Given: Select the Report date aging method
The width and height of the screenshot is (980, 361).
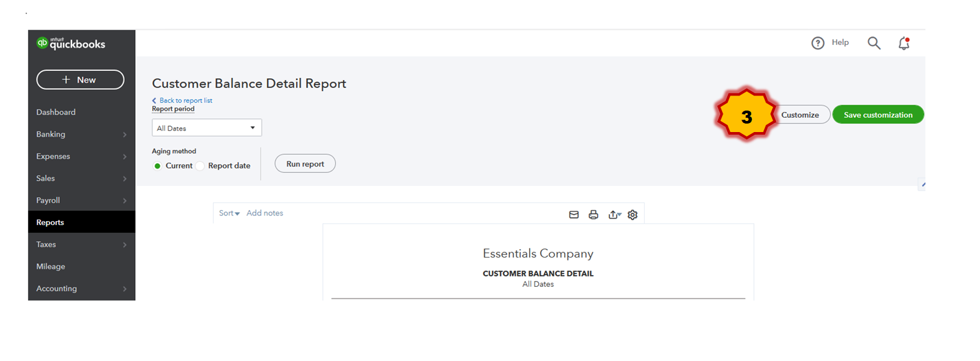Looking at the screenshot, I should 200,166.
